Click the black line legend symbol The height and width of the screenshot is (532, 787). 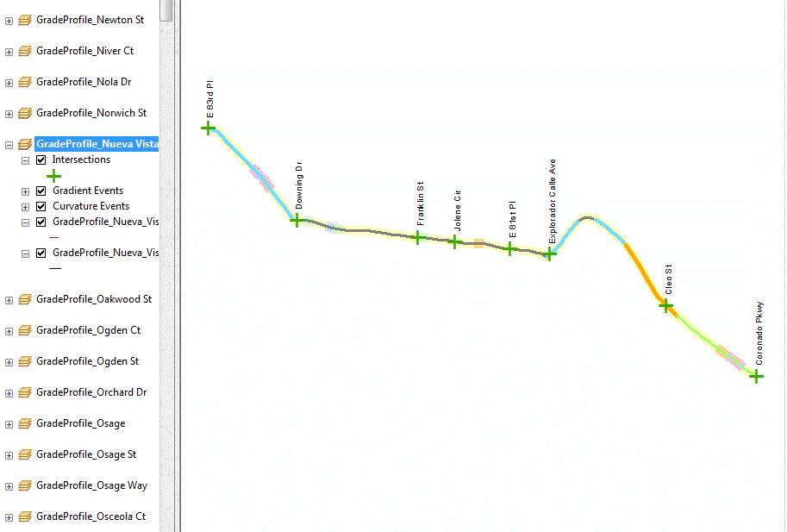click(54, 268)
